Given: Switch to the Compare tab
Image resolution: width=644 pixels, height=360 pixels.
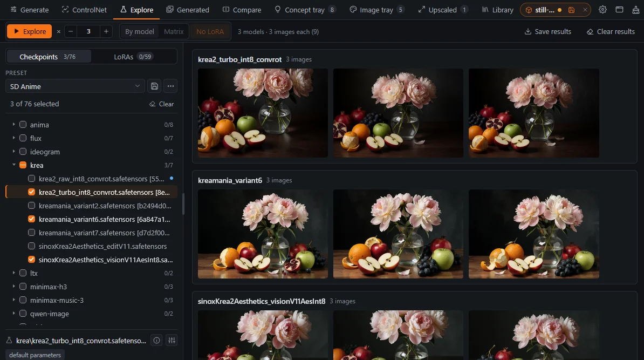Looking at the screenshot, I should point(242,10).
